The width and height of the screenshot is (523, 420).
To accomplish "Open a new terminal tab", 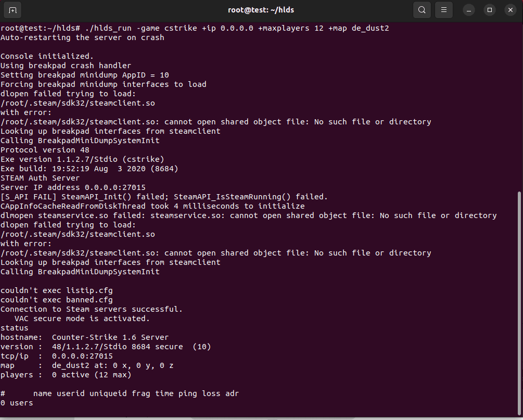I will point(12,10).
